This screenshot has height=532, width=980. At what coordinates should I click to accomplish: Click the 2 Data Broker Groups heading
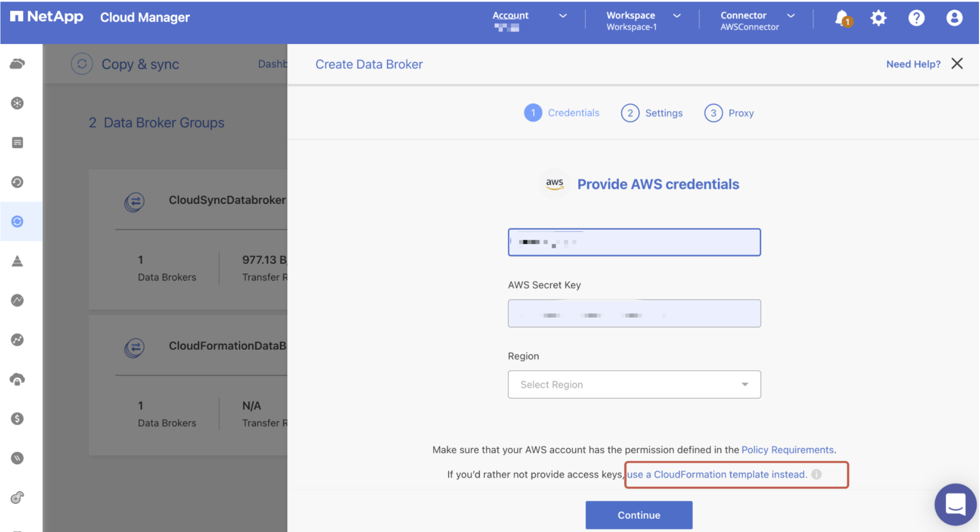(x=156, y=123)
